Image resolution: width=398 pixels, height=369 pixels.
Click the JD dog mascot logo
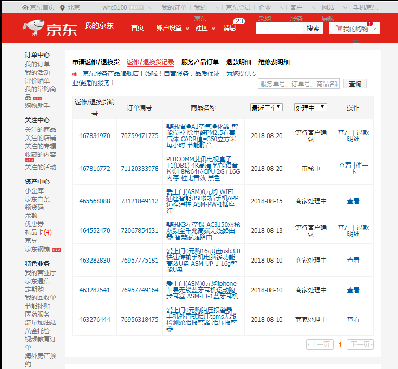click(33, 28)
